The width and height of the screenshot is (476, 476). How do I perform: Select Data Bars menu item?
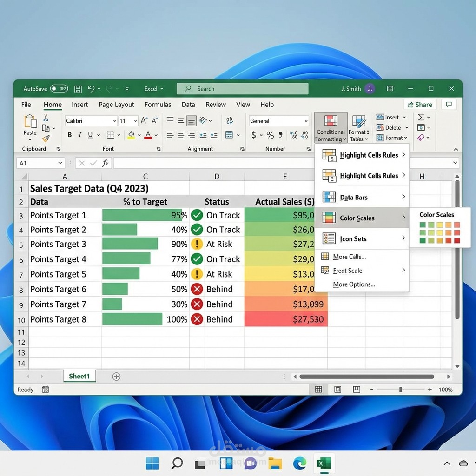point(363,197)
